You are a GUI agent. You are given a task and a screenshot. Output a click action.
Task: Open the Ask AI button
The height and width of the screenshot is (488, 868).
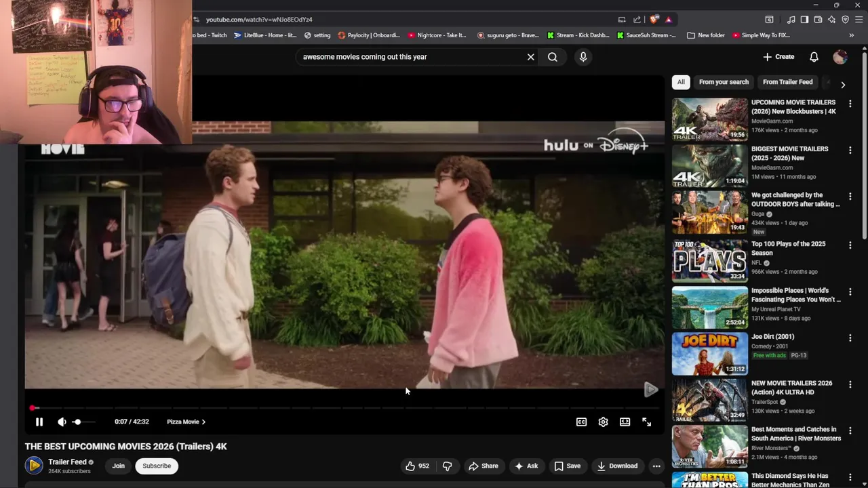tap(526, 466)
